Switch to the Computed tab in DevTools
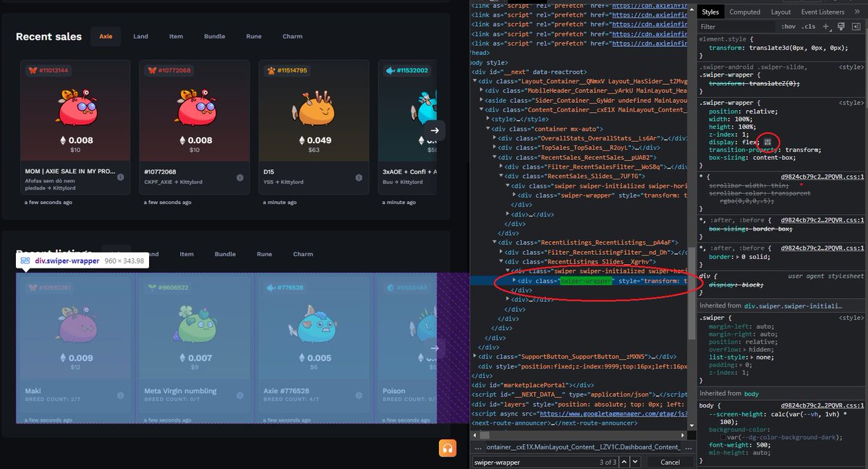The image size is (868, 469). 744,12
